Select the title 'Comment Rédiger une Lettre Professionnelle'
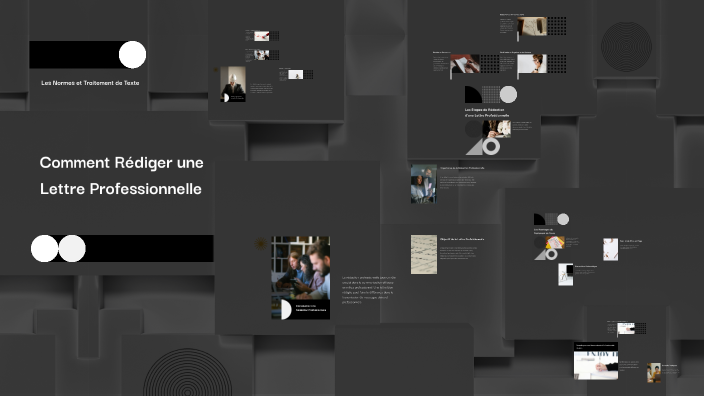This screenshot has width=704, height=396. pos(121,176)
